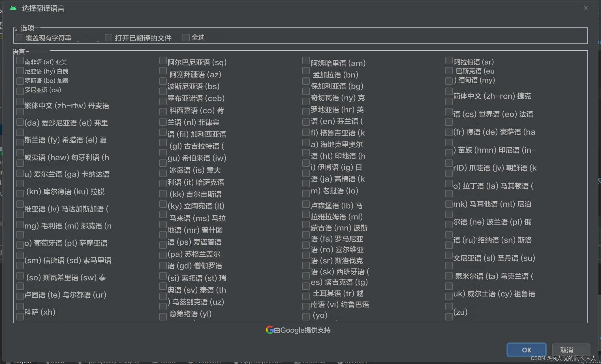Select the 南非语 (af) checkbox
Screen dimensions: 601x364
coord(20,61)
